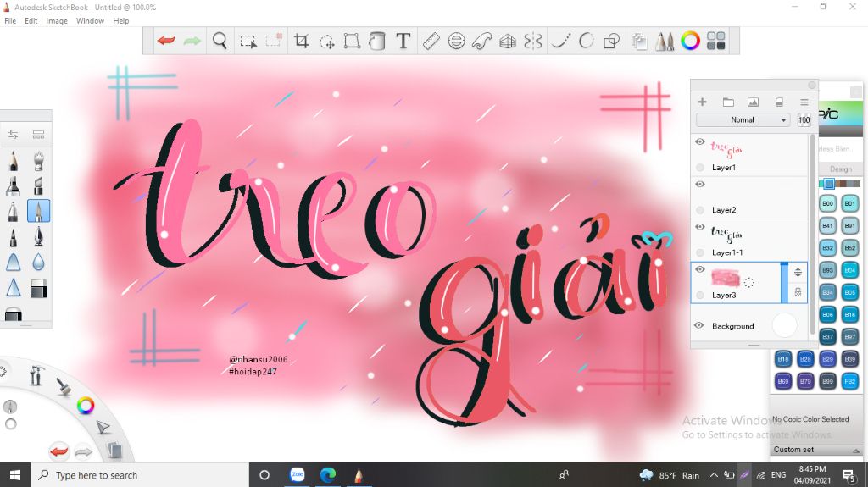The image size is (868, 487).
Task: Open the Normal blend mode dropdown
Action: point(743,119)
